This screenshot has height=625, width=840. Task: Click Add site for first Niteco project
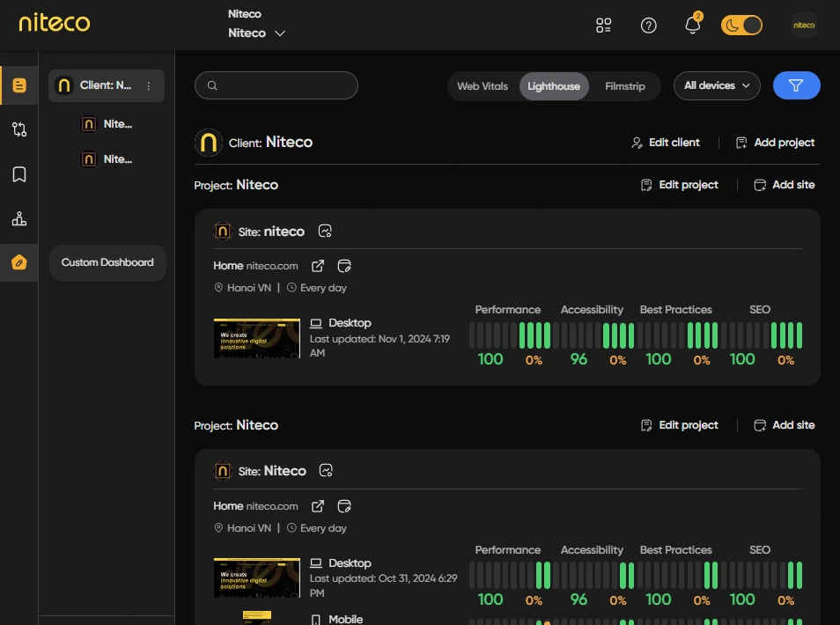tap(785, 185)
